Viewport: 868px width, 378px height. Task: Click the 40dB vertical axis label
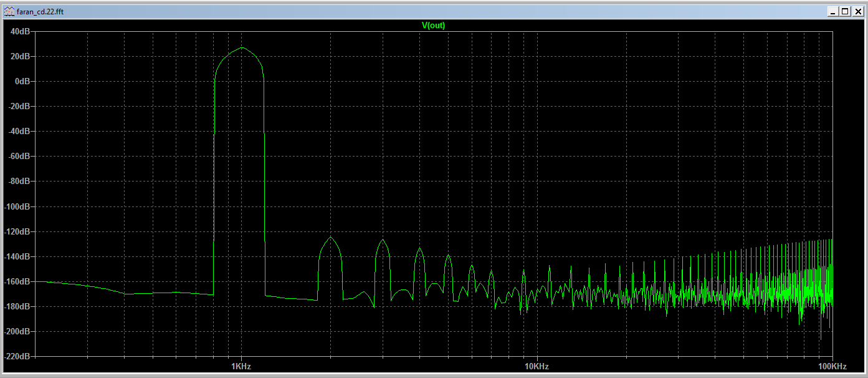coord(21,31)
